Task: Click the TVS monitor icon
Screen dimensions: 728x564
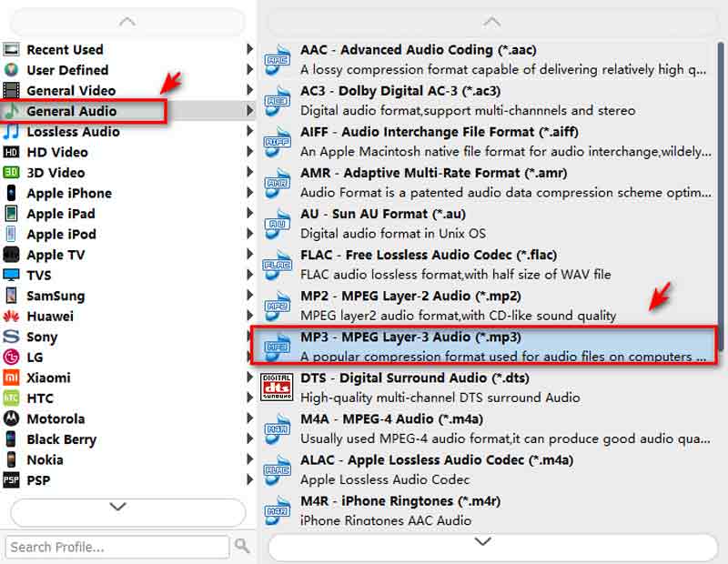Action: (11, 275)
